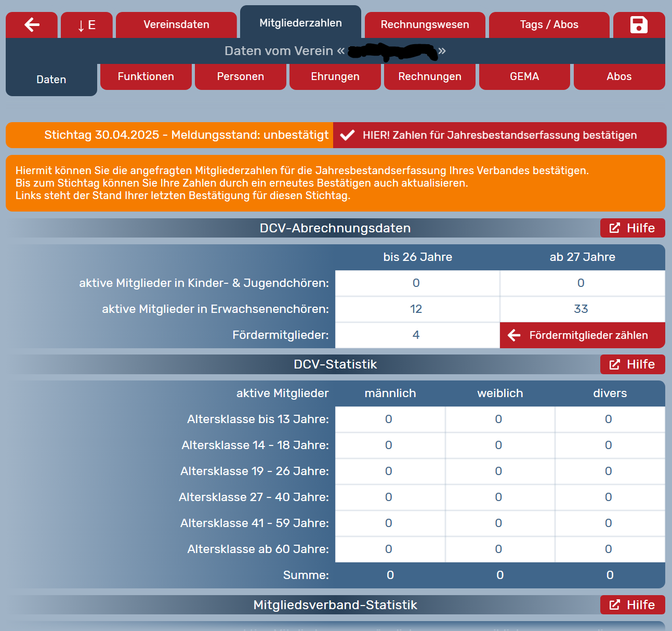Switch to the Vereinsdaten tab
This screenshot has width=672, height=631.
coord(176,24)
